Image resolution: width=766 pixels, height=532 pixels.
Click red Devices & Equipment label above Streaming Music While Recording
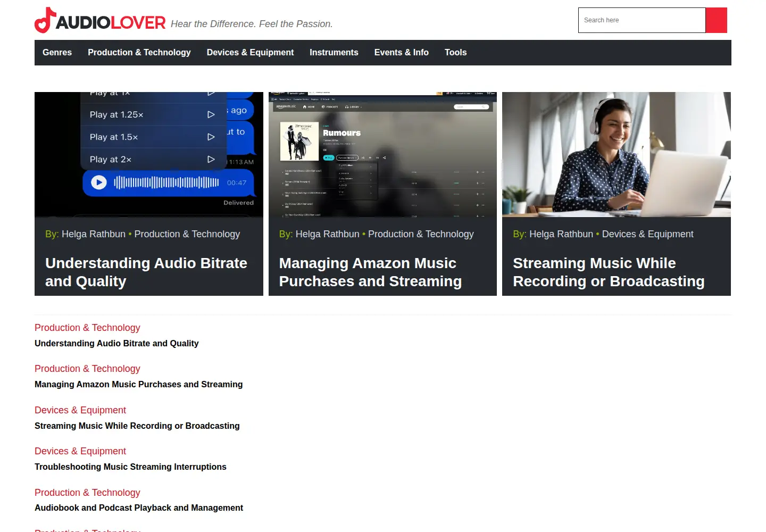click(80, 410)
